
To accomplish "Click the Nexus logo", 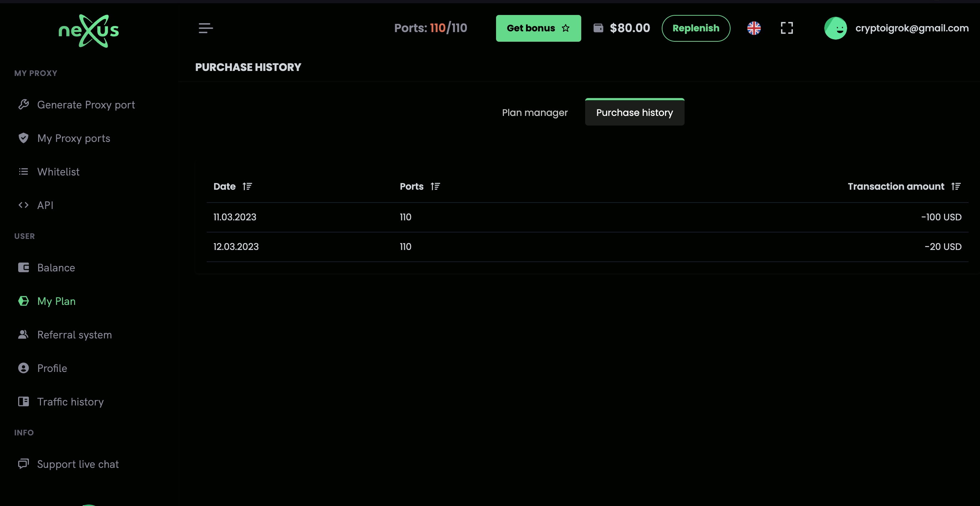I will pyautogui.click(x=89, y=30).
